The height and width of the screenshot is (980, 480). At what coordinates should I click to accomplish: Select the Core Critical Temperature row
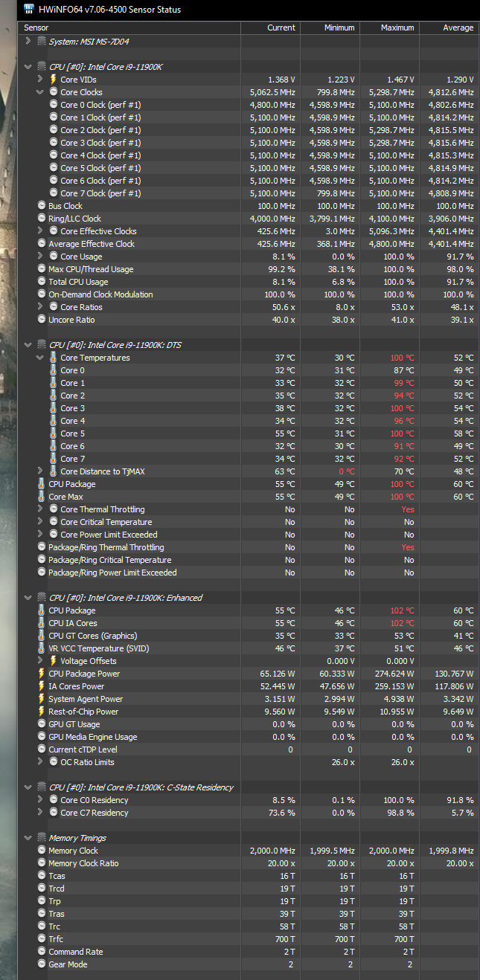tap(249, 522)
